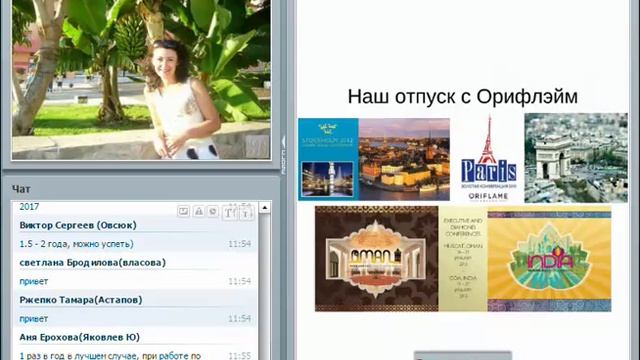
Task: Select chat sender Виктор Сергеев (Овсюк)
Action: click(78, 225)
